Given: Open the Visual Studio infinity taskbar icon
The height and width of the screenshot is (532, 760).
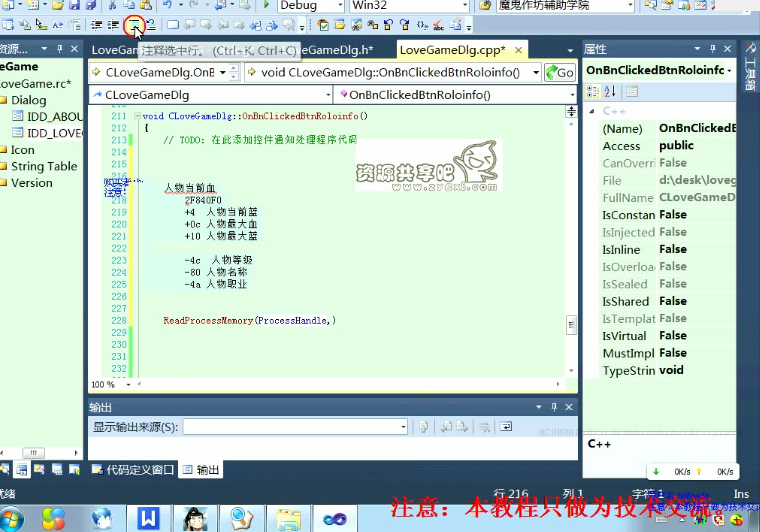Looking at the screenshot, I should click(334, 519).
